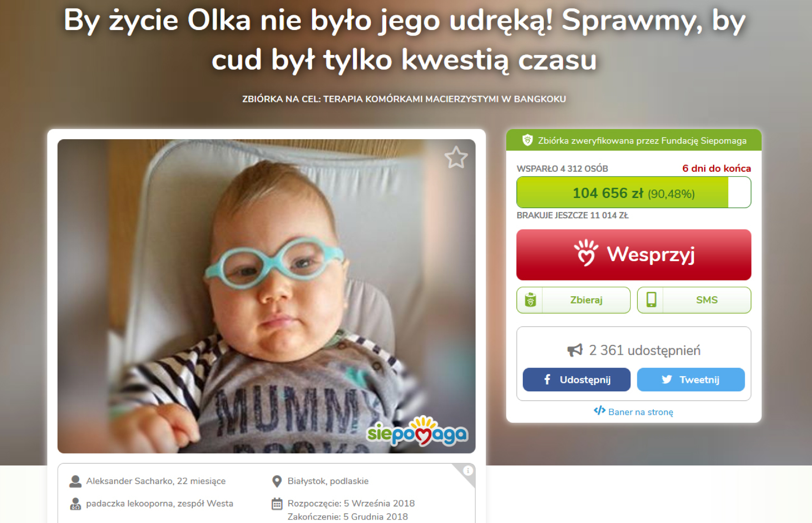Image resolution: width=812 pixels, height=523 pixels.
Task: Click the location pin icon near Białystok
Action: point(277,482)
